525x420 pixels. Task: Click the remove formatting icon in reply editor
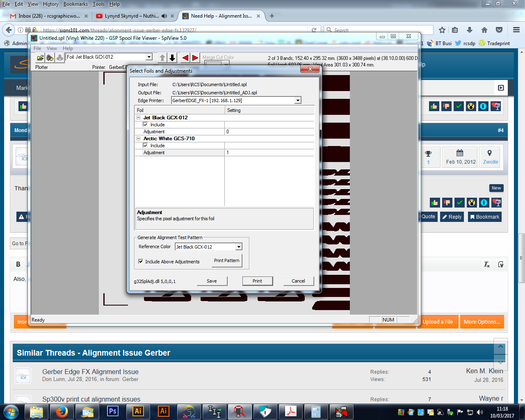(487, 265)
